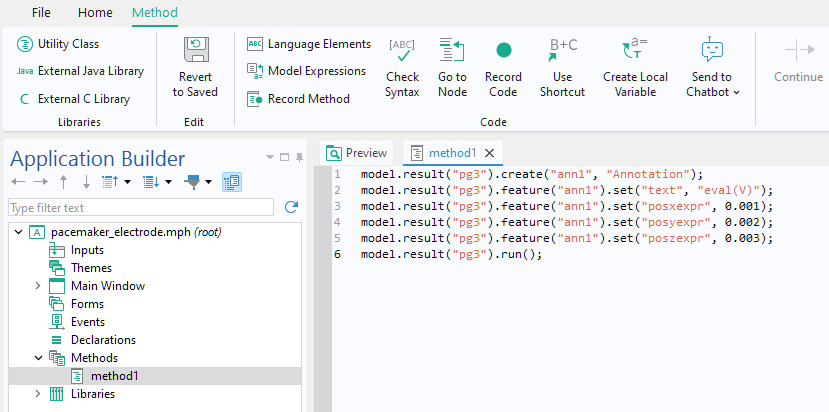Click Use Shortcut button
This screenshot has width=829, height=412.
pyautogui.click(x=562, y=67)
